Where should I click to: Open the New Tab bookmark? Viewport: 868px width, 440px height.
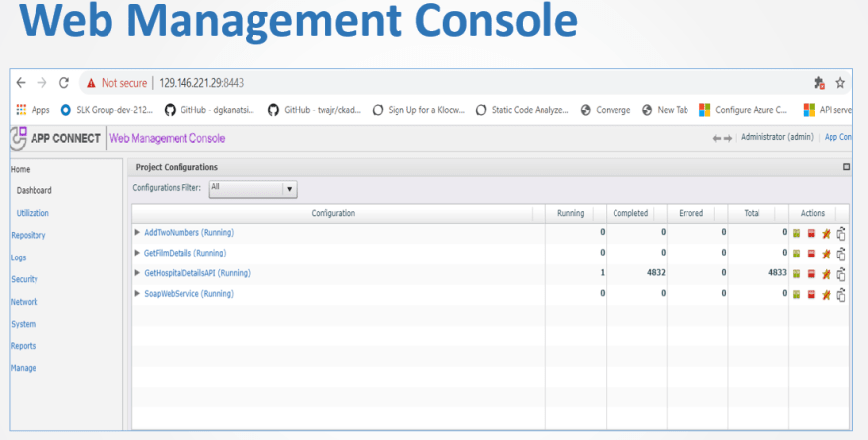click(665, 110)
